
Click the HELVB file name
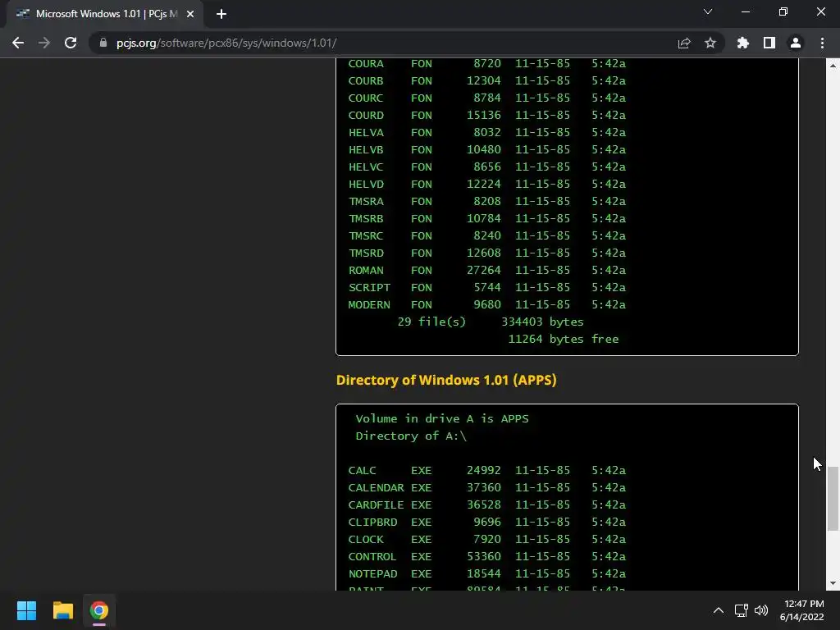pos(366,149)
